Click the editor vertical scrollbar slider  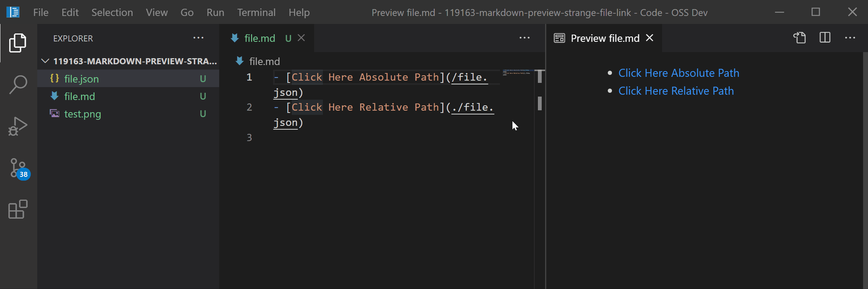tap(540, 76)
